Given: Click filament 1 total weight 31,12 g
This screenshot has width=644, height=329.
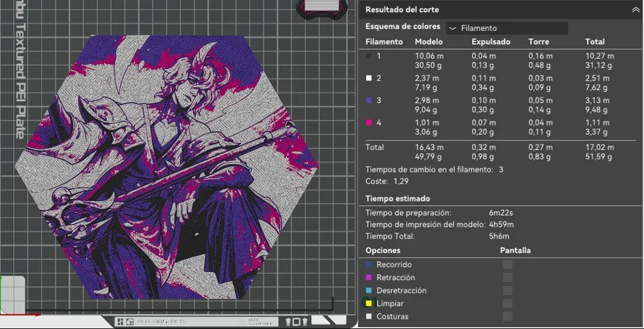Looking at the screenshot, I should [x=598, y=65].
